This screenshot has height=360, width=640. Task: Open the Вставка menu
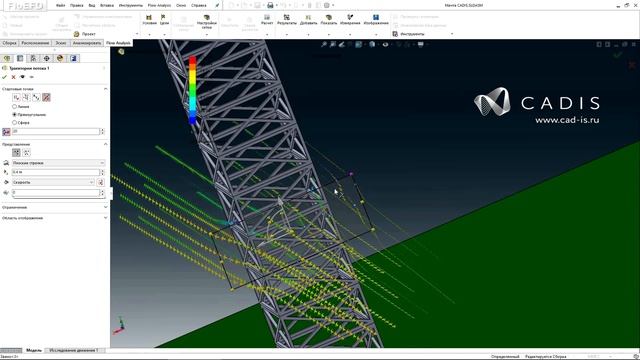click(107, 5)
